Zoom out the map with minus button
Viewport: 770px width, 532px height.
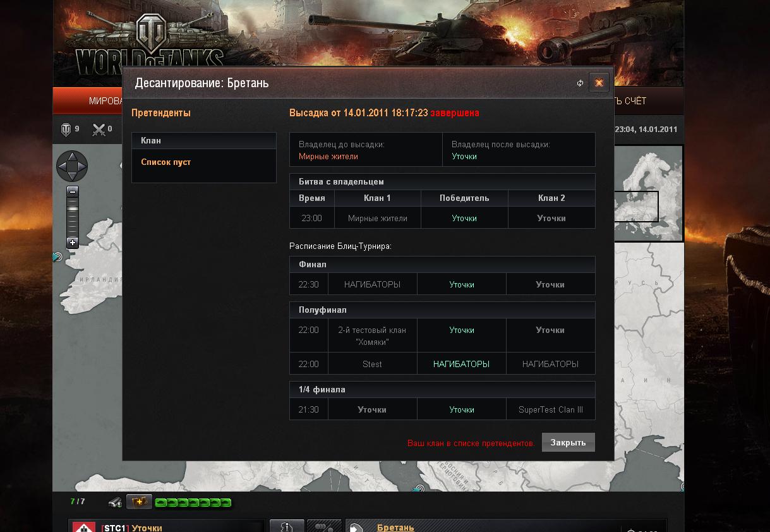pos(73,191)
